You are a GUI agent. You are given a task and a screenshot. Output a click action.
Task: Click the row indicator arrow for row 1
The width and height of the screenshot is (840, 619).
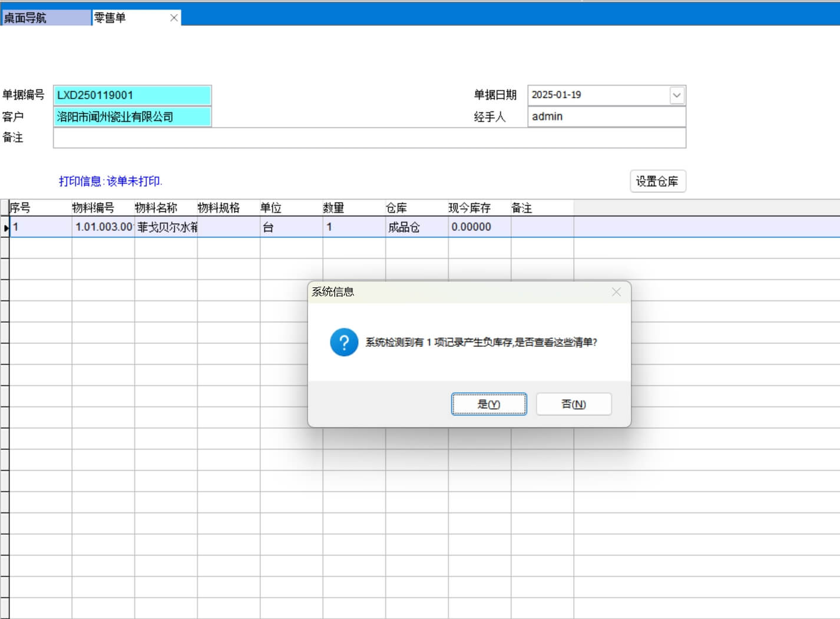(x=5, y=227)
